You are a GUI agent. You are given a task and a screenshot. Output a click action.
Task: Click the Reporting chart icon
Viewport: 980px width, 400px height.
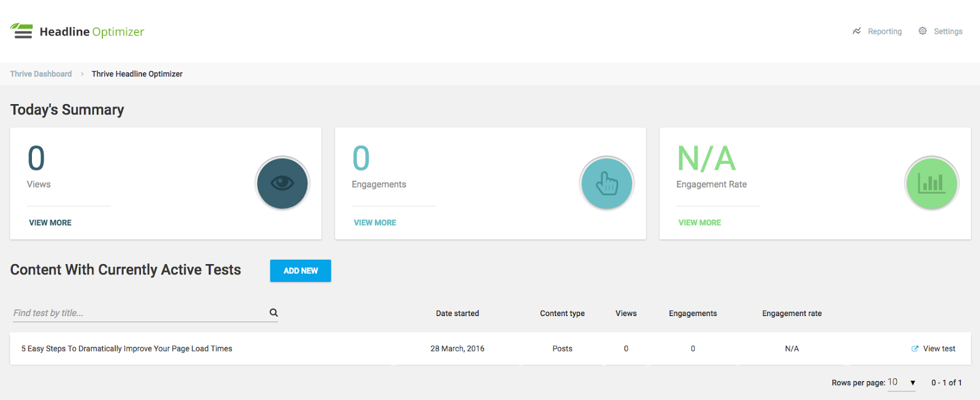tap(856, 31)
